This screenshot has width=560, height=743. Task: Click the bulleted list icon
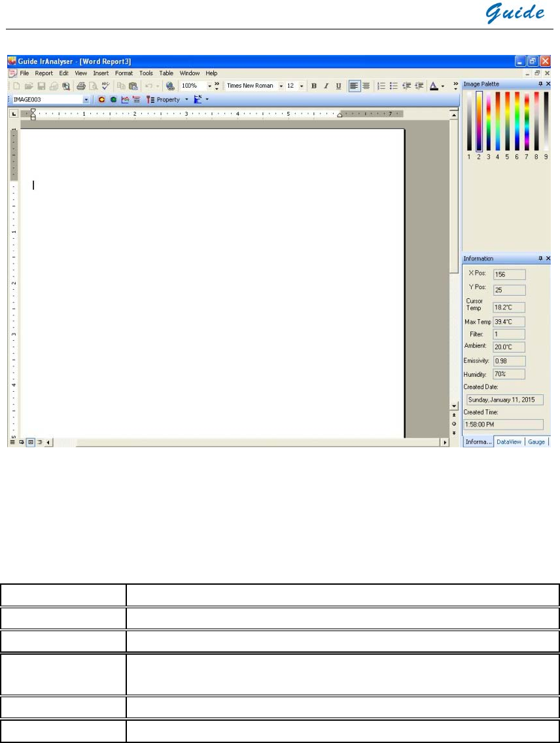pos(393,86)
